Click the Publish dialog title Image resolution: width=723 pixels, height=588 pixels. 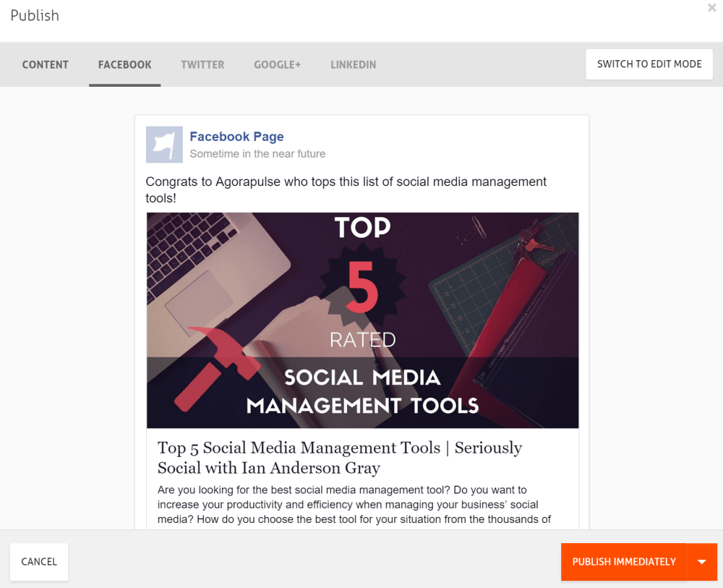click(35, 16)
